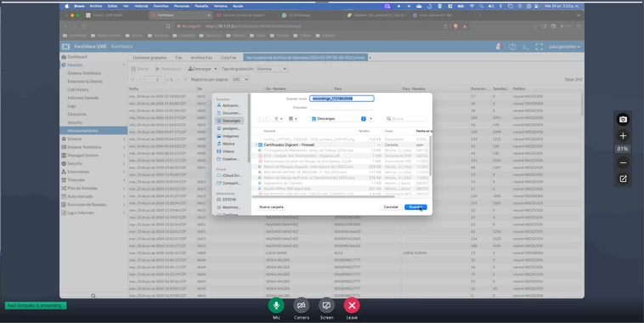Zoom in with the plus icon

click(x=623, y=136)
